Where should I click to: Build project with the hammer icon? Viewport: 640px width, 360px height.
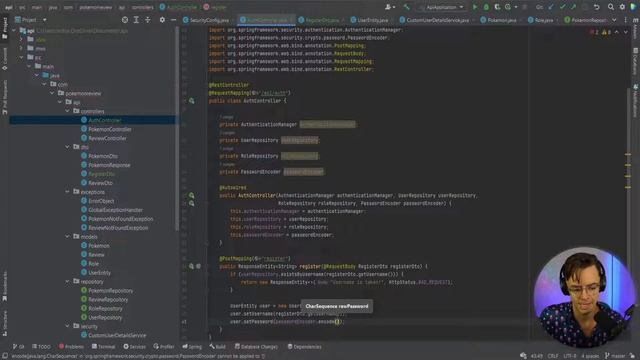pos(407,7)
